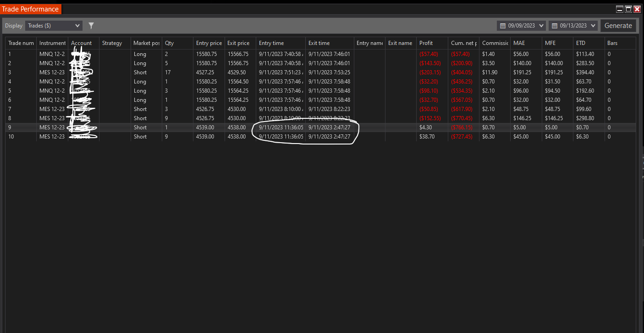
Task: Sort by Exit time column header
Action: [x=330, y=43]
